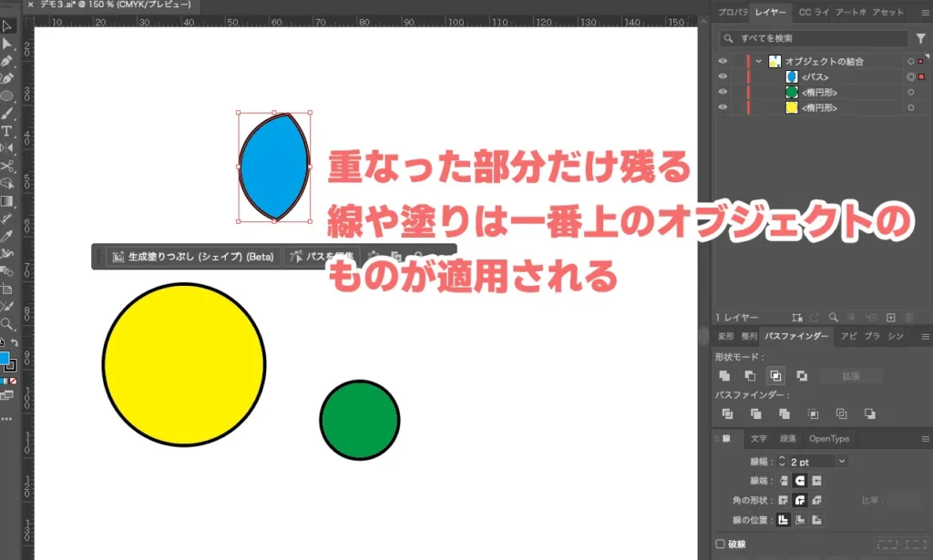Open the 線幅 stroke weight dropdown
The width and height of the screenshot is (933, 560).
pyautogui.click(x=842, y=462)
